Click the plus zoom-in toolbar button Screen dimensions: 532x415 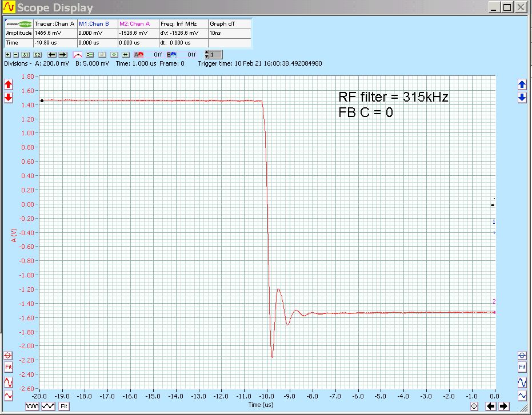(8, 55)
